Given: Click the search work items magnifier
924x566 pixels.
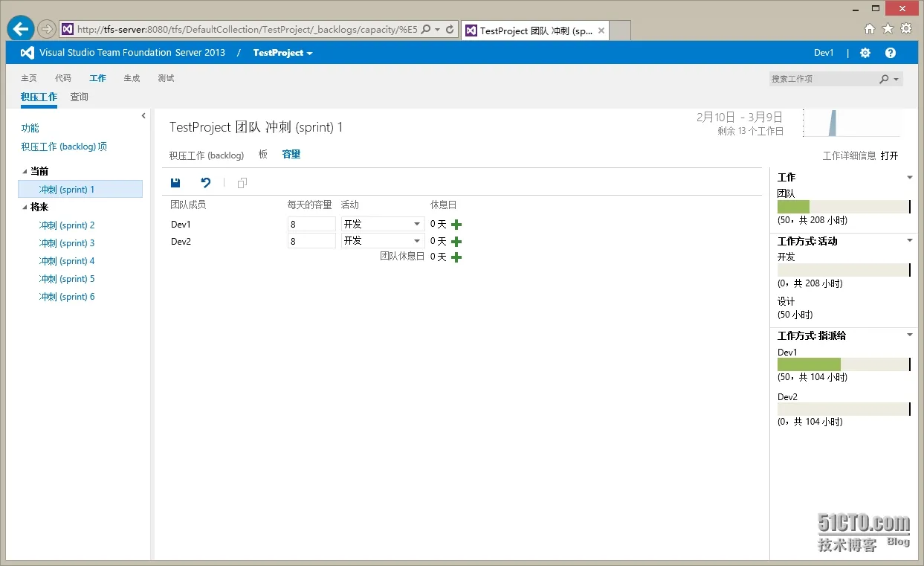Looking at the screenshot, I should click(x=884, y=79).
